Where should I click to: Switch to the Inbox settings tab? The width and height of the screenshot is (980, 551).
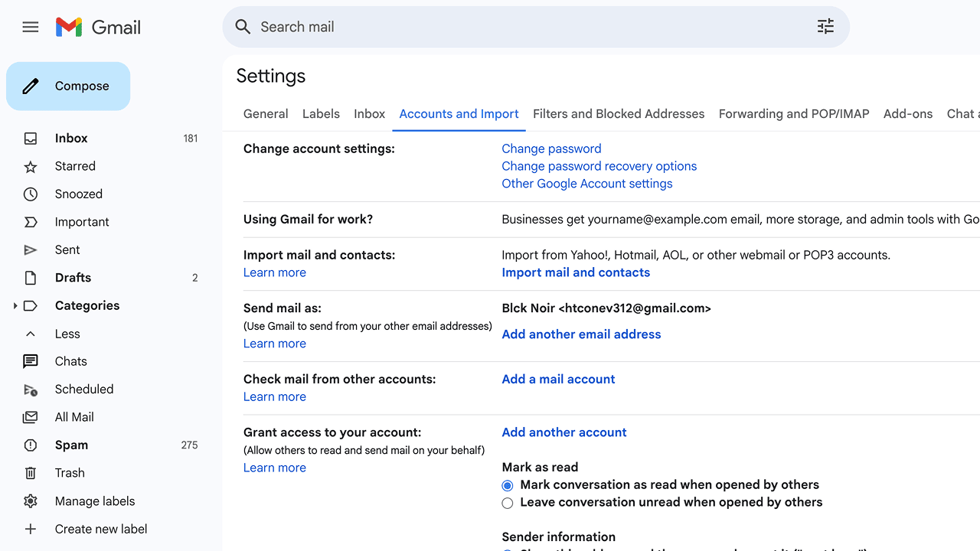(369, 114)
